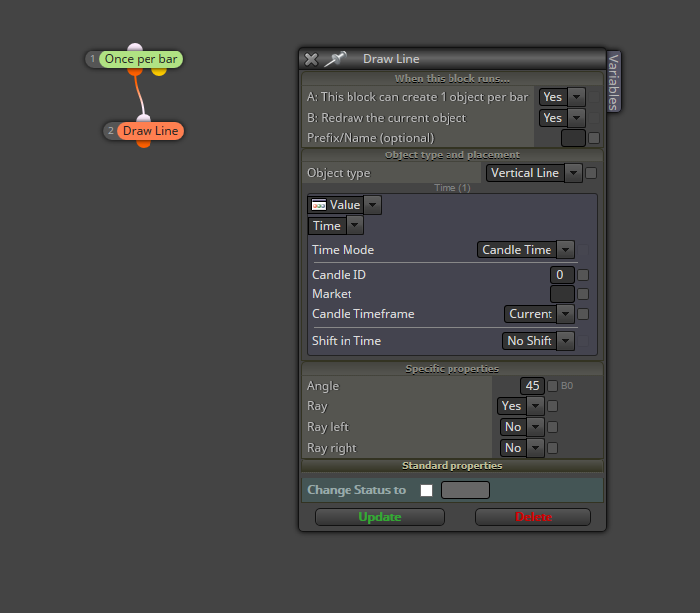Viewport: 700px width, 613px height.
Task: Open the Variables side tab
Action: tap(614, 82)
